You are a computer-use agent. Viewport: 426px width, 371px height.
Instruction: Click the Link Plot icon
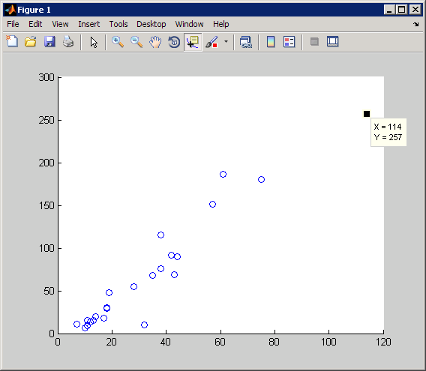tap(246, 42)
